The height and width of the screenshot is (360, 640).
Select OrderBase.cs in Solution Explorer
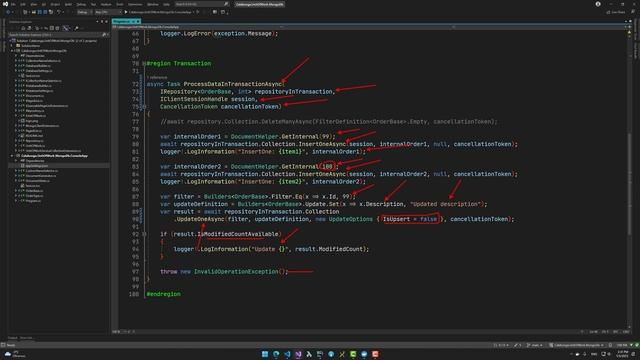point(34,191)
